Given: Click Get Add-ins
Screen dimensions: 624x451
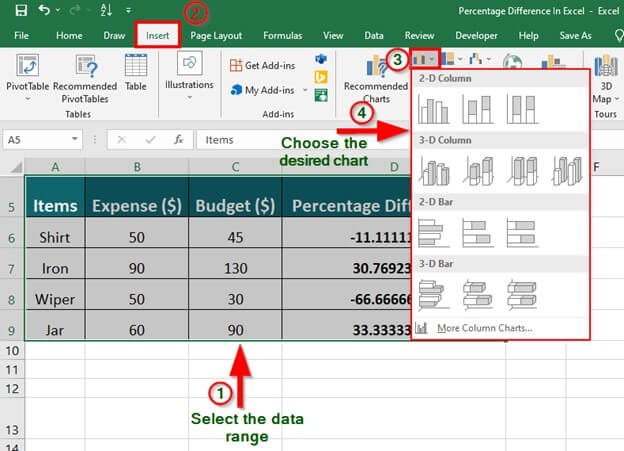Looking at the screenshot, I should [x=263, y=65].
